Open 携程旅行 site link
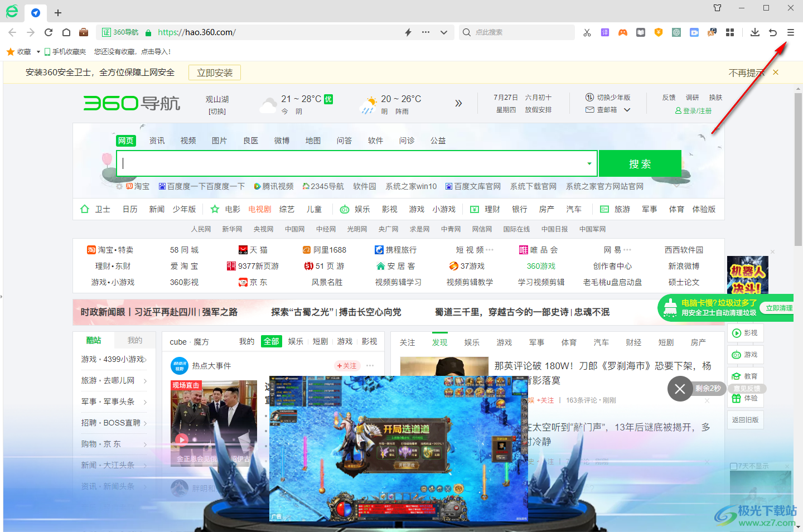Image resolution: width=803 pixels, height=532 pixels. pos(395,250)
